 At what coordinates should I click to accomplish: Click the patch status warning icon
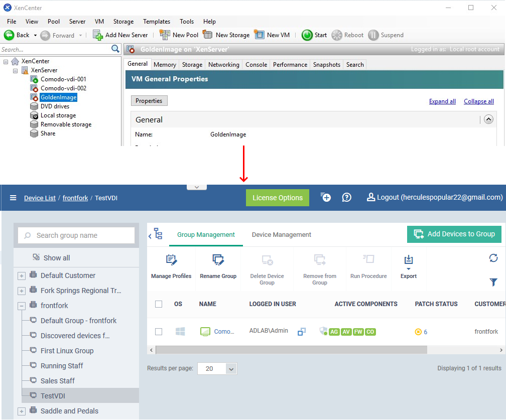tap(418, 332)
